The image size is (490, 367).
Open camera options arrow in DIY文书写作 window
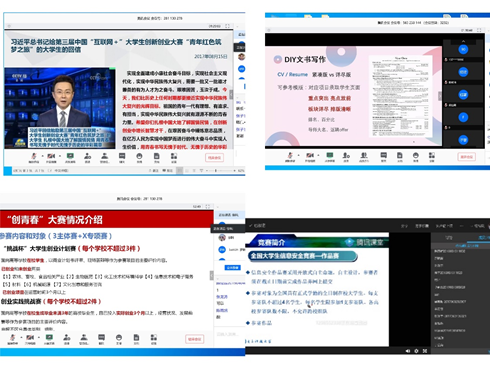click(x=318, y=155)
